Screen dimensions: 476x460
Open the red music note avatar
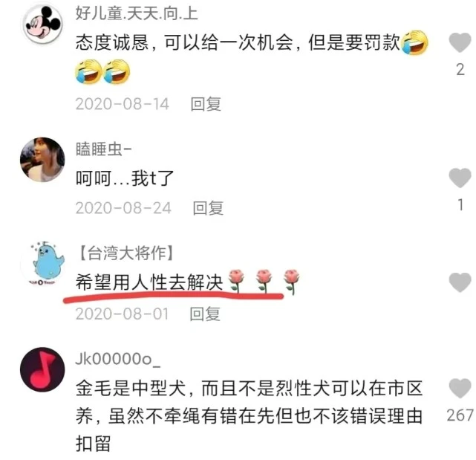42,369
